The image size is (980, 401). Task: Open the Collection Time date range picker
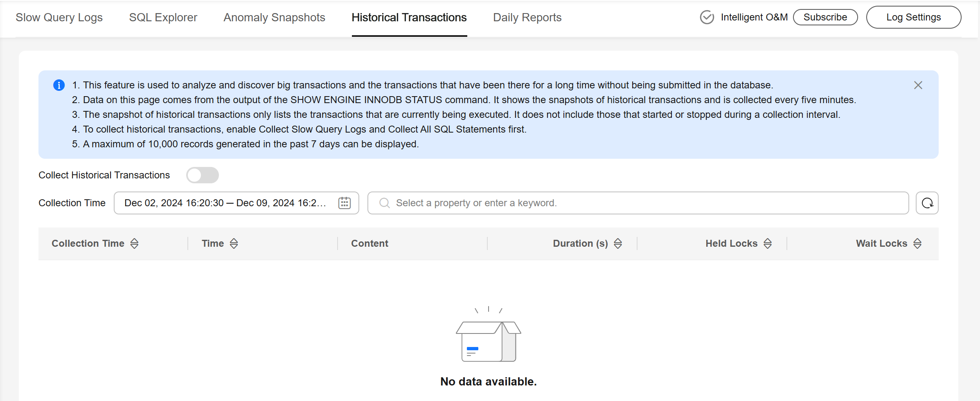coord(237,203)
